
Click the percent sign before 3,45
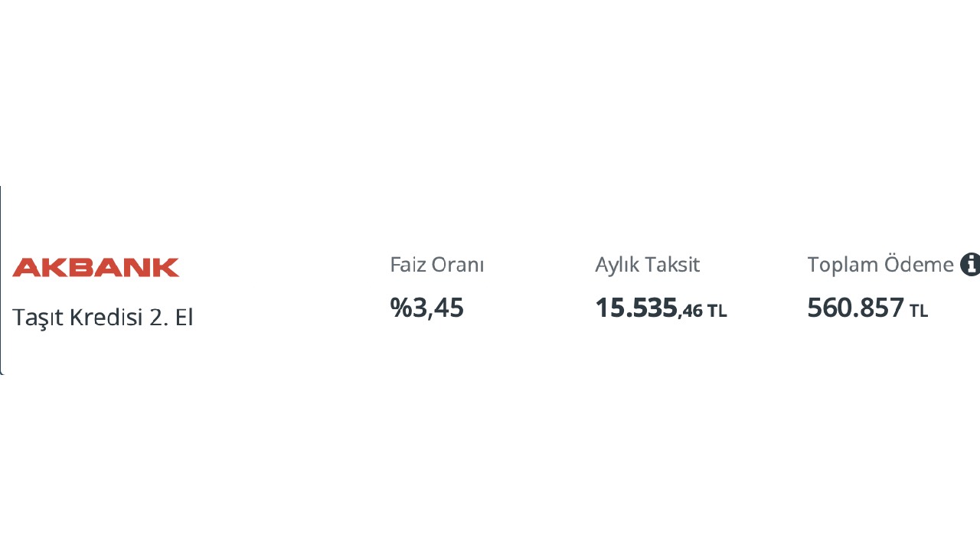click(x=400, y=308)
